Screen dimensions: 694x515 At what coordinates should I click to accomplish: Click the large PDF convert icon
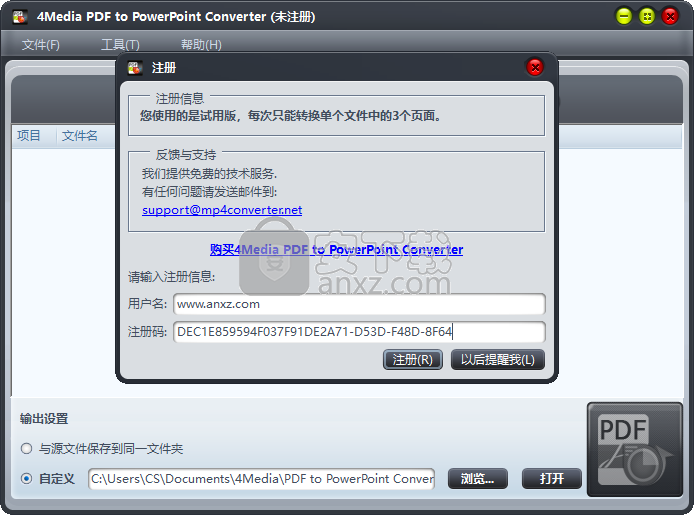coord(635,449)
